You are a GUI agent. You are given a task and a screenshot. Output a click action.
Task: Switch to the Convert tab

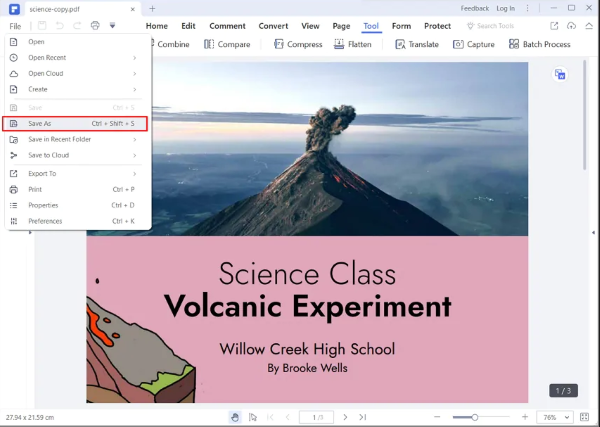coord(273,25)
